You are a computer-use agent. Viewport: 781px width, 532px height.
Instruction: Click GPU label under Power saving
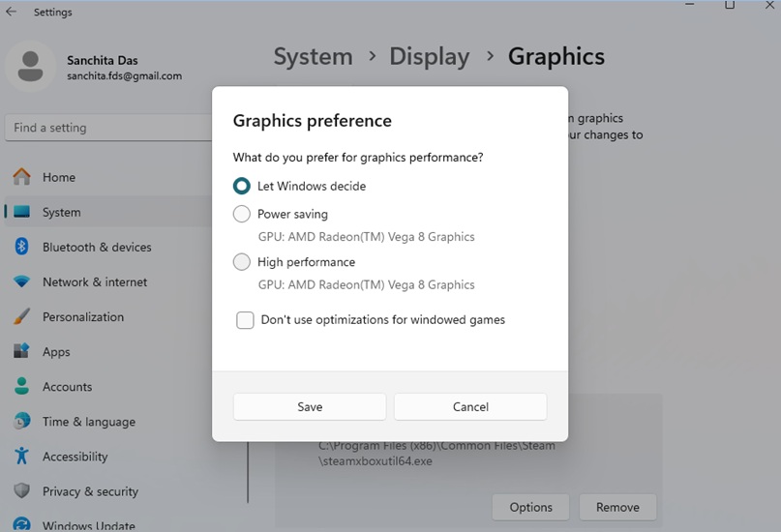(366, 237)
